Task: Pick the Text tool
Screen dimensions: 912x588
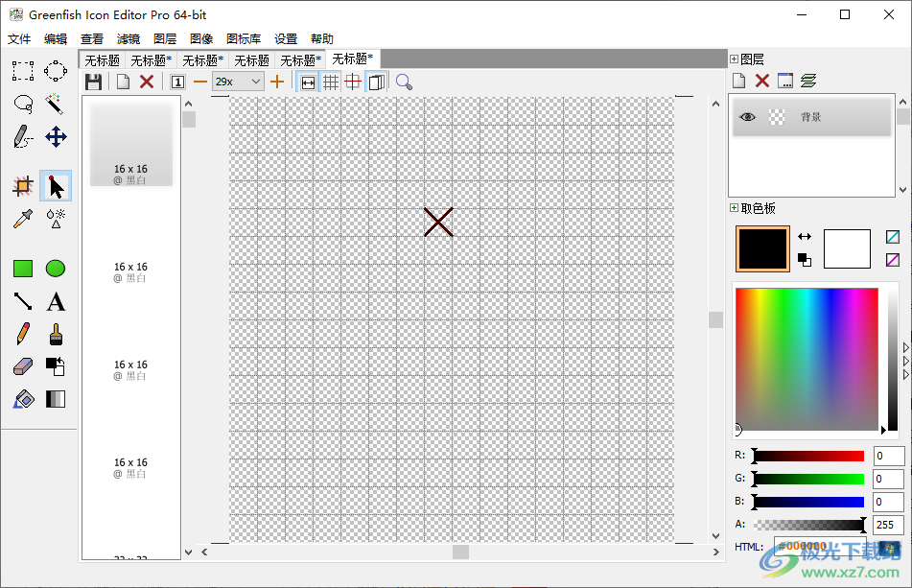Action: coord(56,301)
